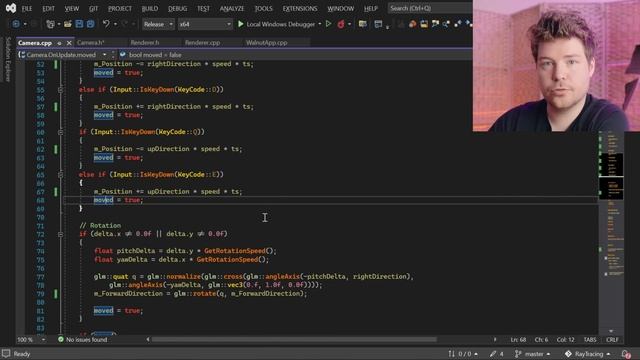
Task: Switch to the WalnutApp.cpp tab
Action: [x=267, y=42]
